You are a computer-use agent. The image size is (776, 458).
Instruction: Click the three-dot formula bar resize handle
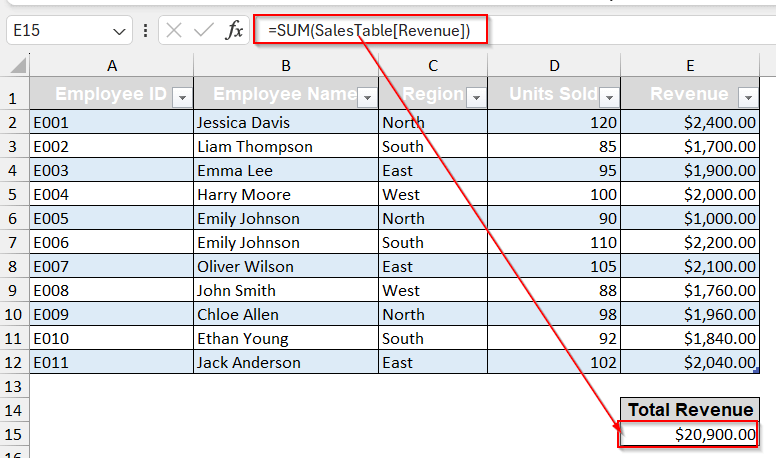(x=146, y=31)
